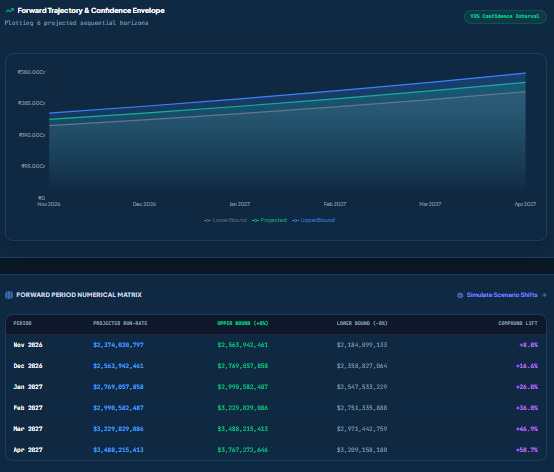Click lower bound value $2,184,099,133
This screenshot has height=472, width=554.
[x=362, y=345]
